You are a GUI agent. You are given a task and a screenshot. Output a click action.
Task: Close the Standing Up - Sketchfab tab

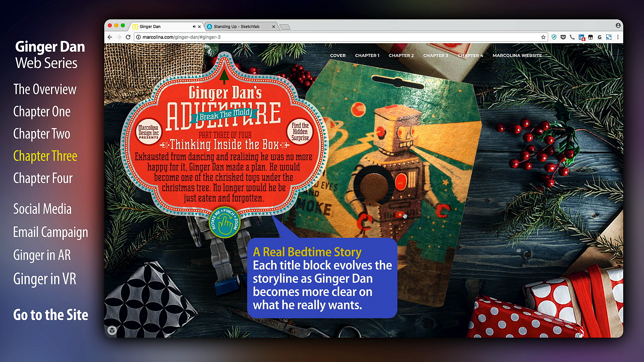273,26
